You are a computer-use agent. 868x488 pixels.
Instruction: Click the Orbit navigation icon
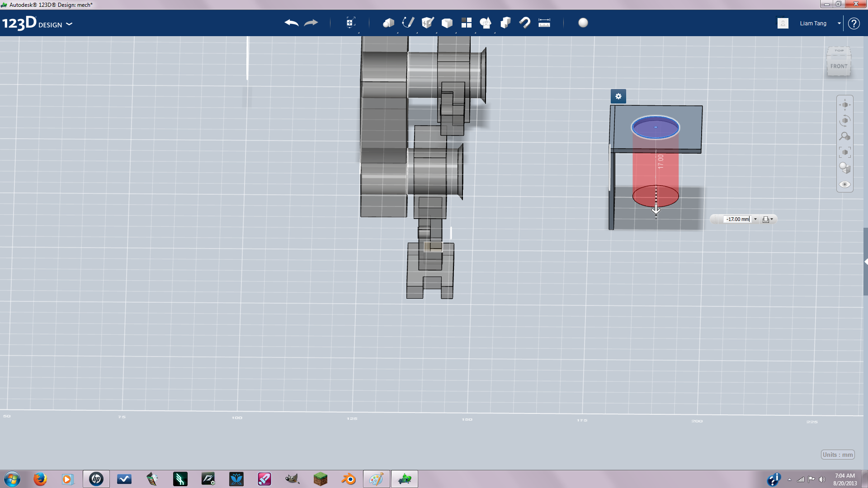pyautogui.click(x=845, y=121)
